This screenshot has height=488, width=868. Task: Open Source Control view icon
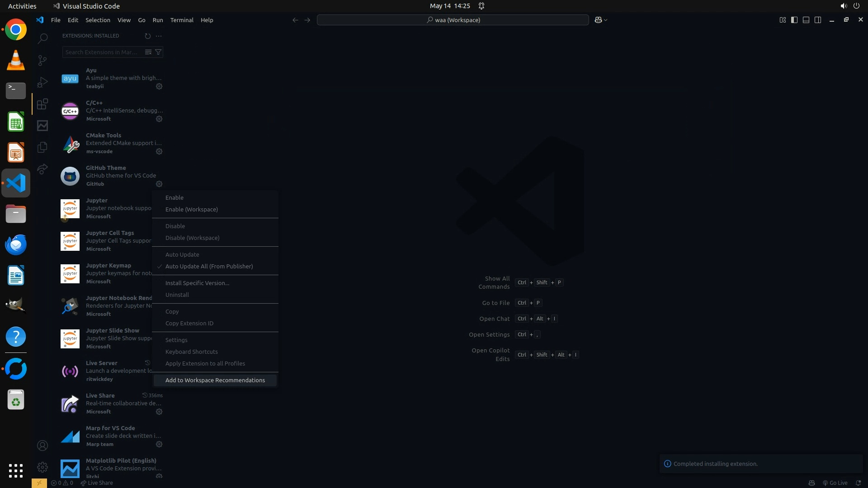click(42, 60)
